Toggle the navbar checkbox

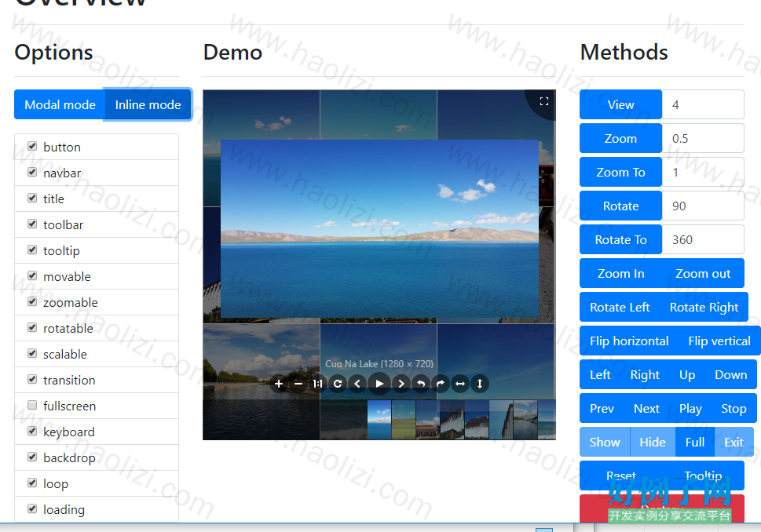click(x=32, y=172)
